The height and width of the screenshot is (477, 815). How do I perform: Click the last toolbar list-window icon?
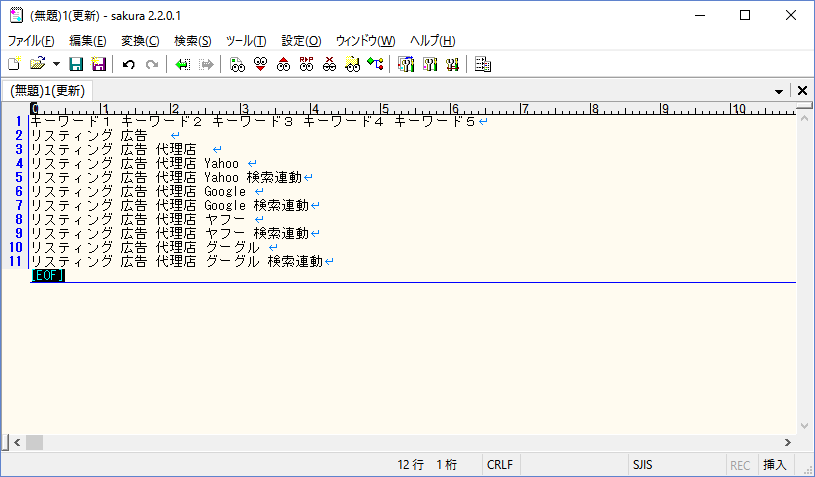tap(483, 64)
